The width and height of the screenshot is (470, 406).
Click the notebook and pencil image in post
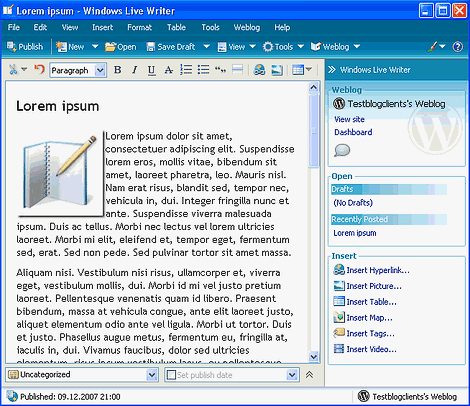pos(60,173)
